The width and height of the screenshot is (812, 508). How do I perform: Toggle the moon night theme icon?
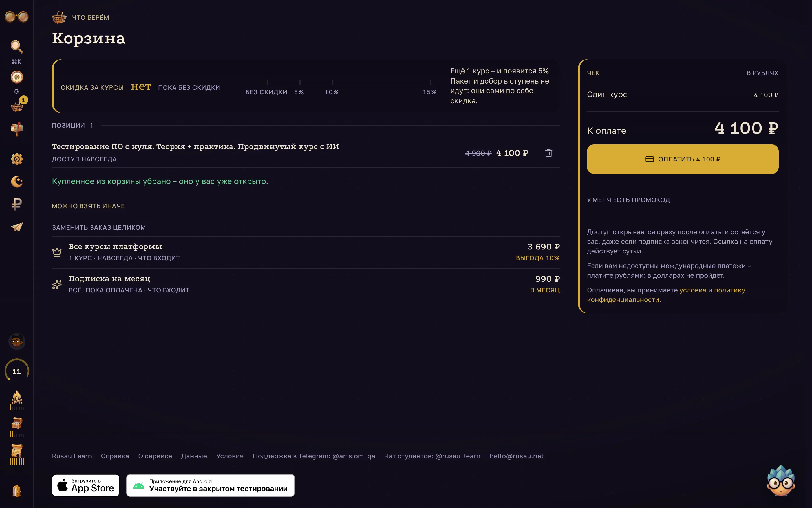pyautogui.click(x=17, y=181)
